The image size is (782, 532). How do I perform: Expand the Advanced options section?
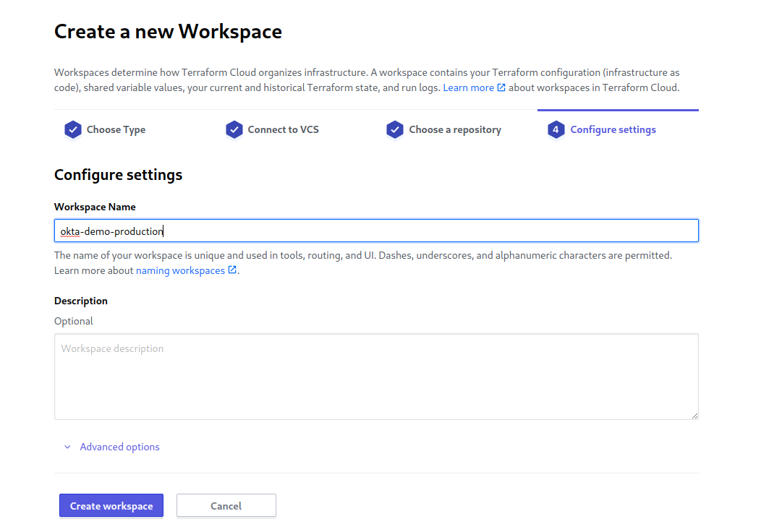pos(119,447)
